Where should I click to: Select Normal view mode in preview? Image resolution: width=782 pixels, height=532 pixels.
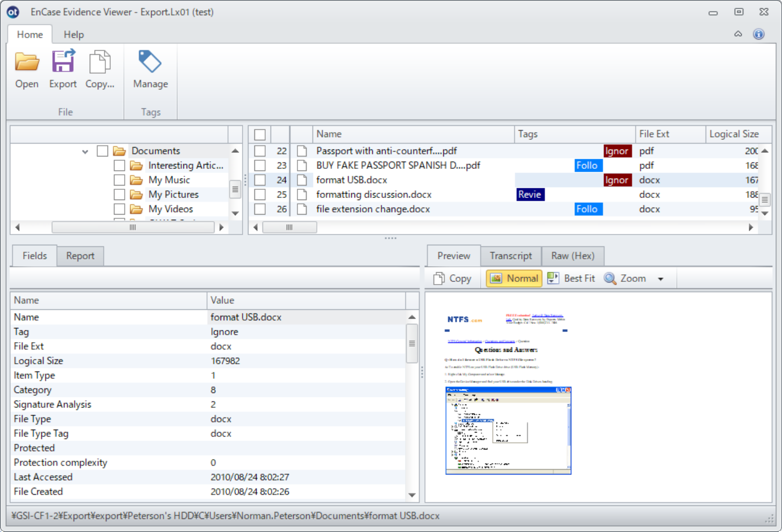click(x=514, y=278)
